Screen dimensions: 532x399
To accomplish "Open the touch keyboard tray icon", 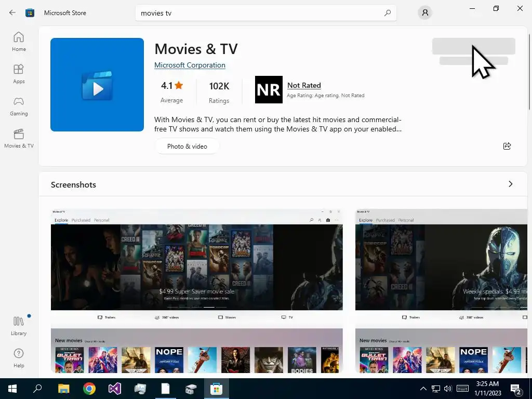I will pos(462,389).
